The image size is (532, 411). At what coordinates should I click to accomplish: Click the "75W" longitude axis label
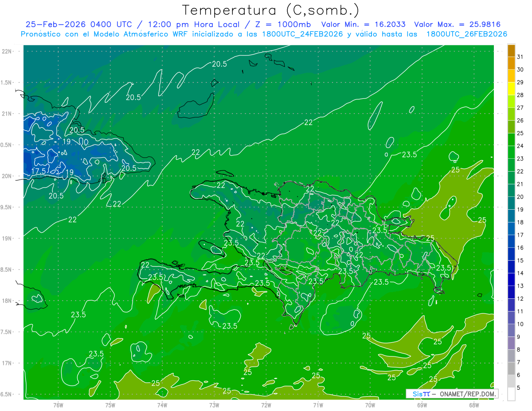[110, 405]
